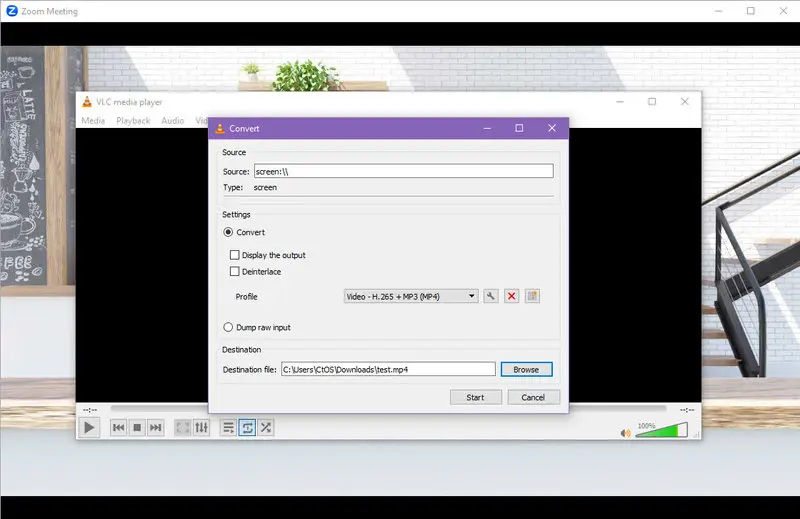Skip to previous media in VLC

pos(118,427)
